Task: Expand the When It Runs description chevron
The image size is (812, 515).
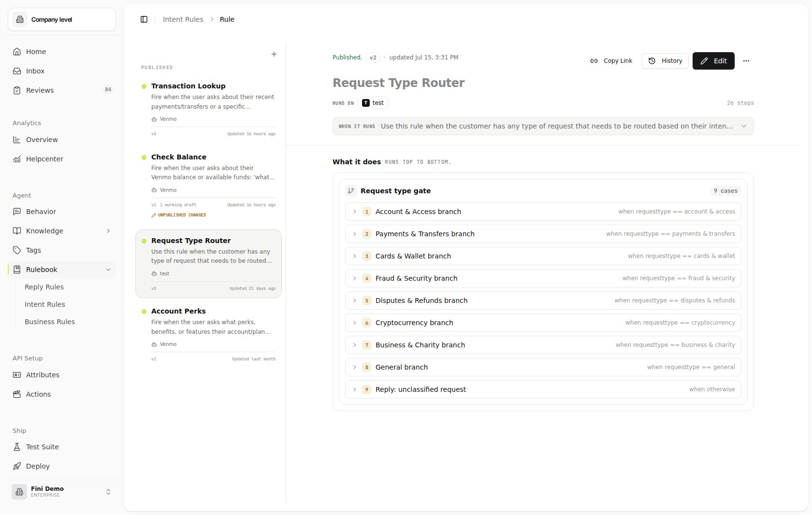Action: pyautogui.click(x=744, y=126)
